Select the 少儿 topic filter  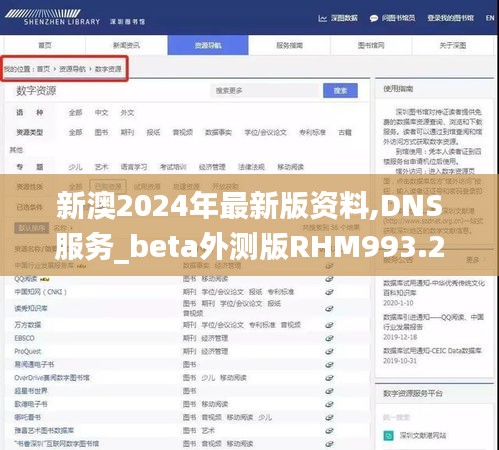pyautogui.click(x=75, y=167)
